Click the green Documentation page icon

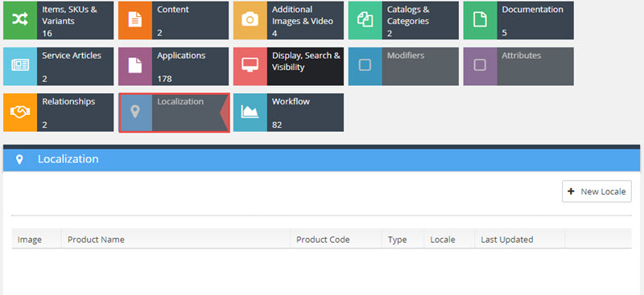click(x=480, y=20)
